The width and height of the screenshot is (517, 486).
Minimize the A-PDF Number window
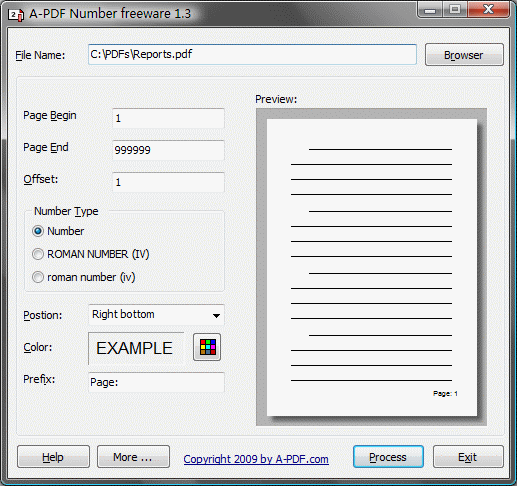coord(430,10)
